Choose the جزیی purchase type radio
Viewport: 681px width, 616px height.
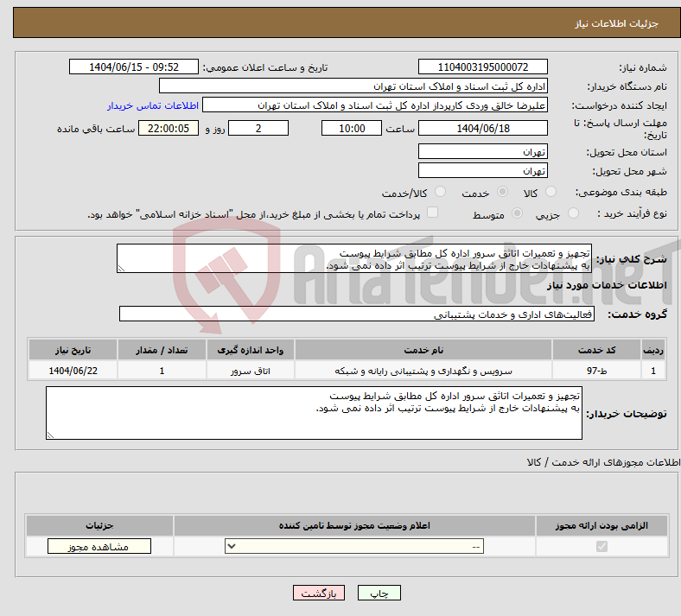pos(573,213)
